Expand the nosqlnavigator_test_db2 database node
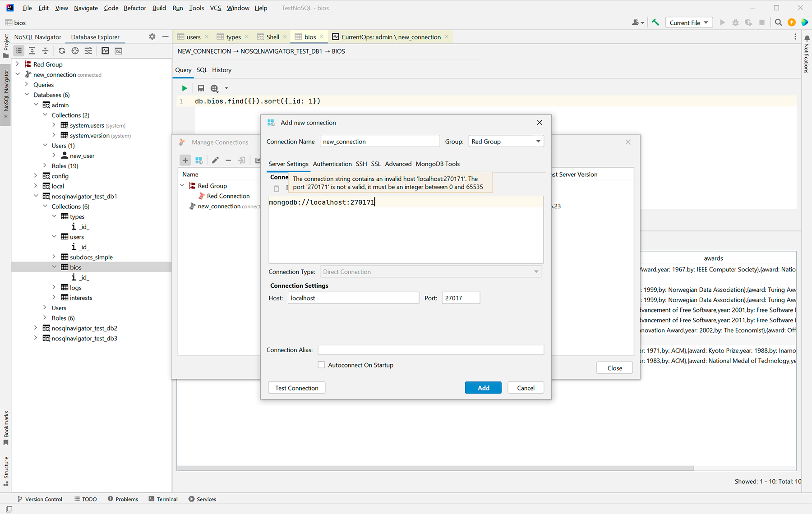Viewport: 812px width, 514px height. (x=36, y=328)
